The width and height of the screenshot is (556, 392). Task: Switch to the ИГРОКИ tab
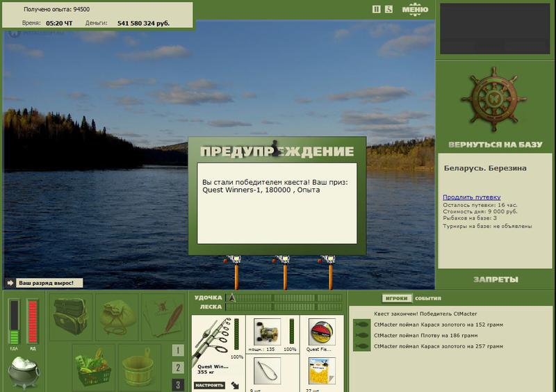coord(397,298)
